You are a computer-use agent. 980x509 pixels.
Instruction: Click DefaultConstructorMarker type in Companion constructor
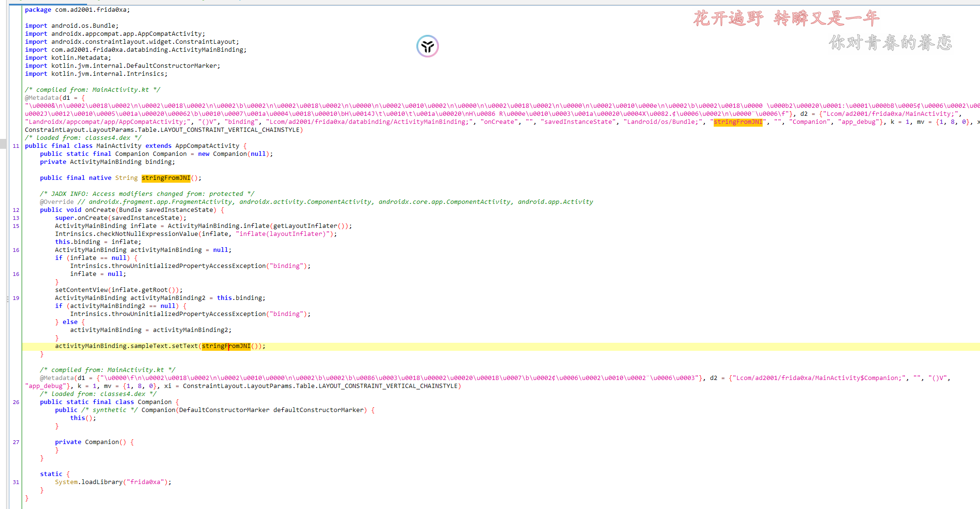[224, 410]
